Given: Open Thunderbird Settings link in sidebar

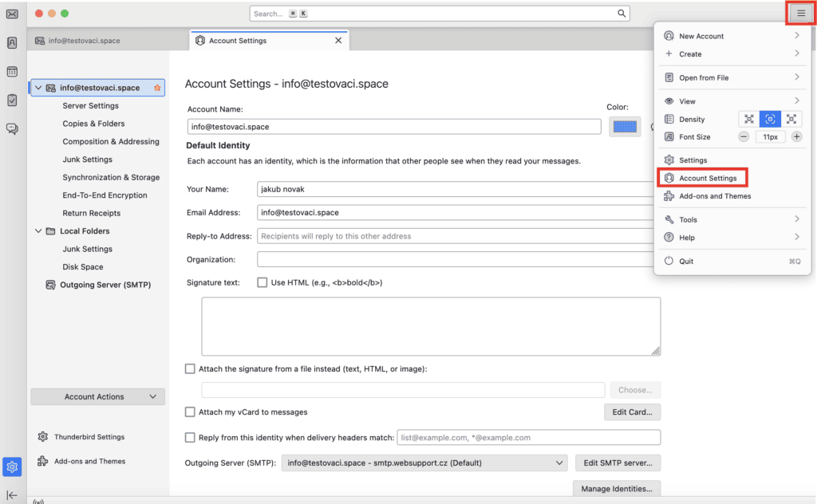Looking at the screenshot, I should coord(89,437).
